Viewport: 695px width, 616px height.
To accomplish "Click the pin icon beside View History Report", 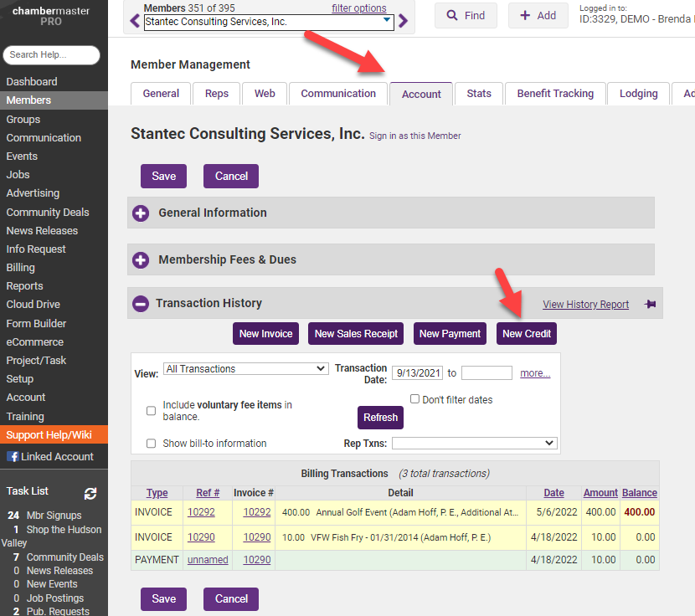I will 650,305.
